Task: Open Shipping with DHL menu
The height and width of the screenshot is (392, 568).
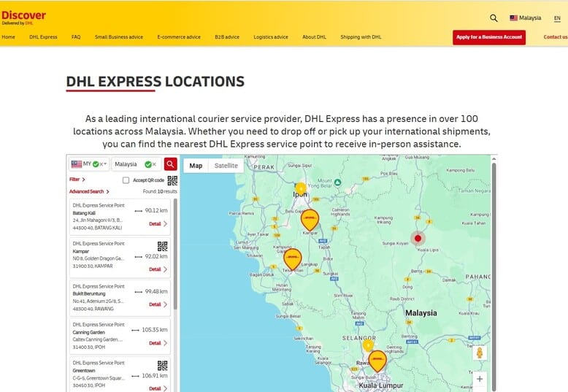Action: coord(361,37)
